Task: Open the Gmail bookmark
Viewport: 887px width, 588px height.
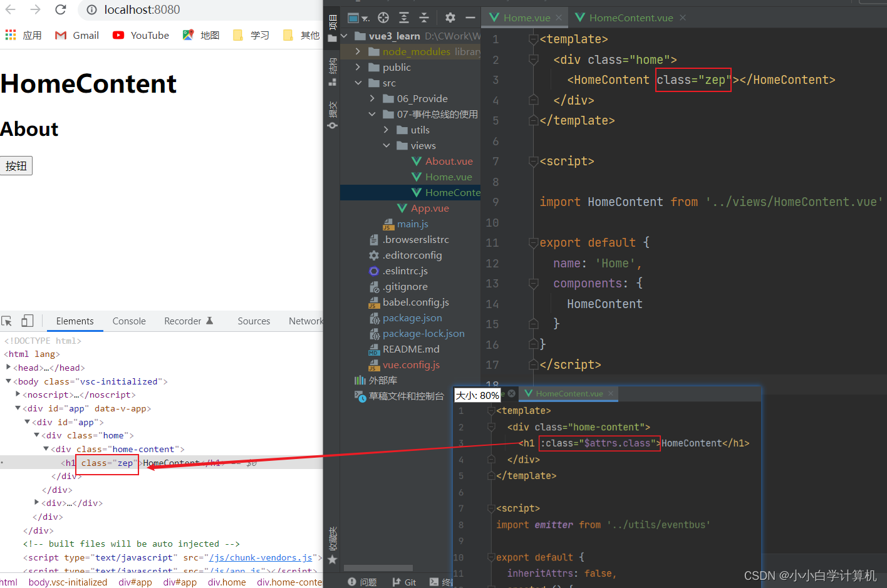Action: 77,35
